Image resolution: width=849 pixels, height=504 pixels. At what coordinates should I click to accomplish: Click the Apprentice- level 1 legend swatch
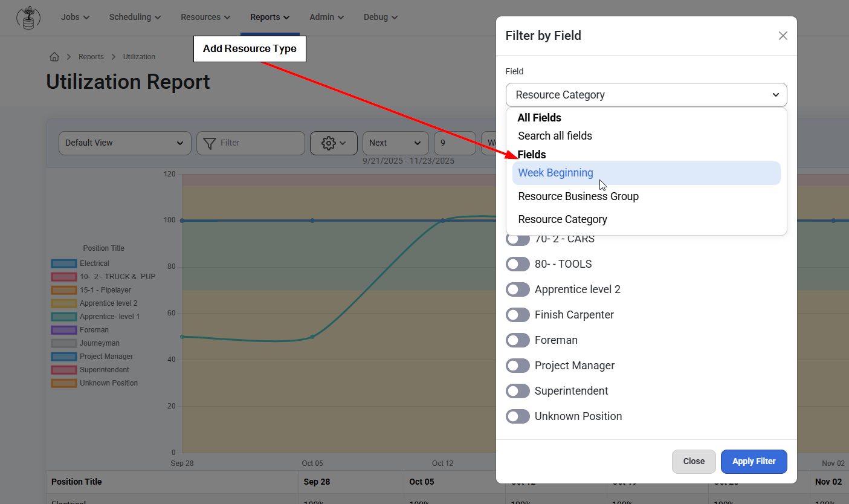point(64,317)
